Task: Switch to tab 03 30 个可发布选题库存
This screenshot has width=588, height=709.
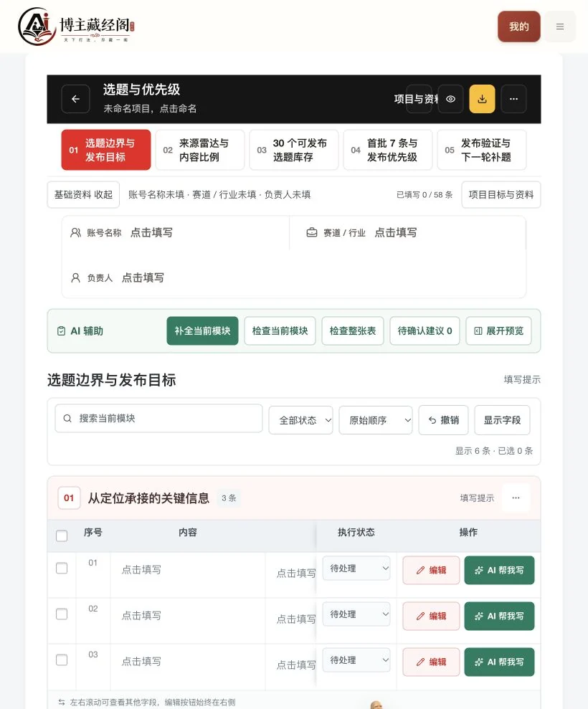Action: point(294,150)
